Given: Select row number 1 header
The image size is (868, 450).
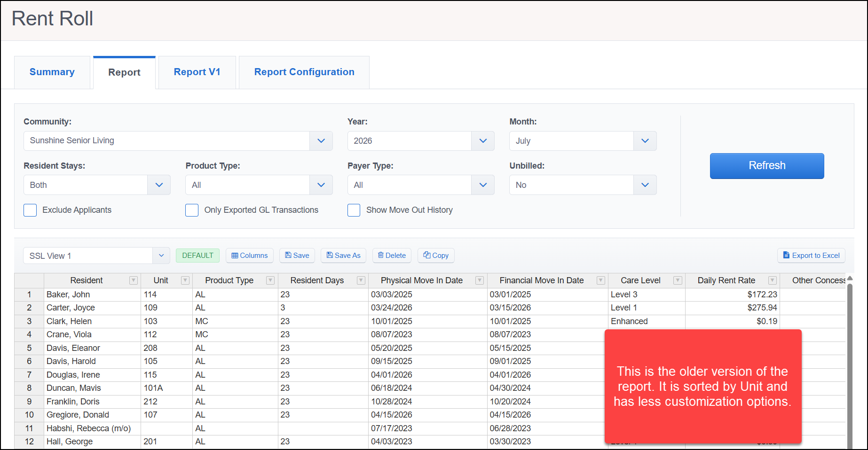Looking at the screenshot, I should coord(29,295).
